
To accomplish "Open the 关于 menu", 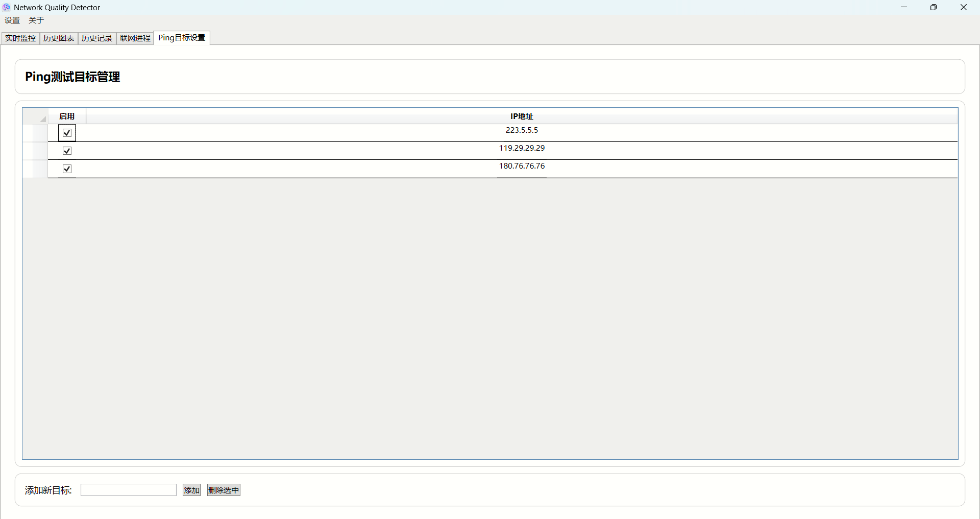I will [36, 20].
